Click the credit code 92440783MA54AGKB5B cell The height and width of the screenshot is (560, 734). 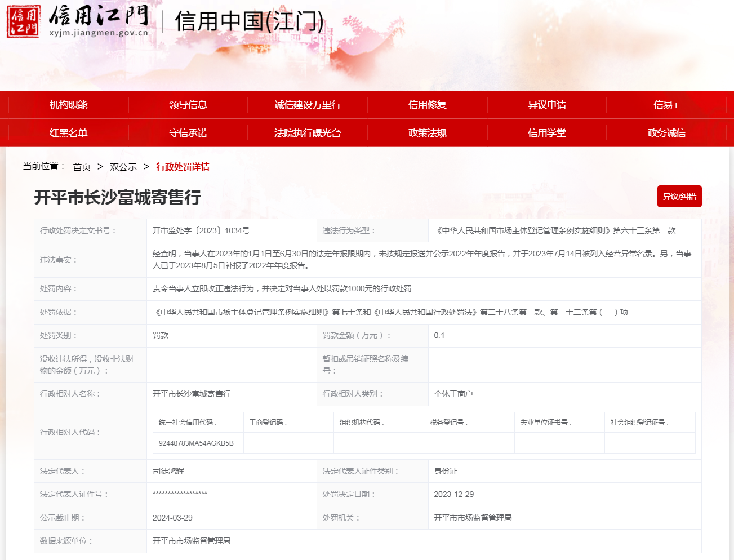(x=196, y=443)
